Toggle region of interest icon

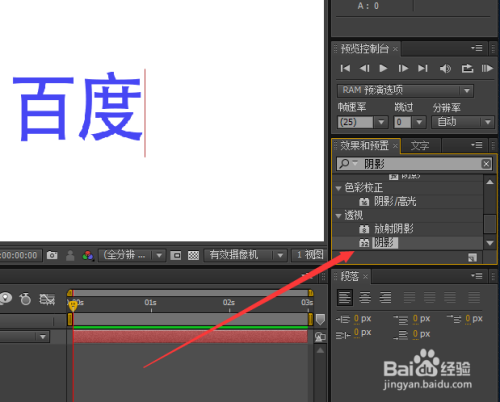[176, 255]
